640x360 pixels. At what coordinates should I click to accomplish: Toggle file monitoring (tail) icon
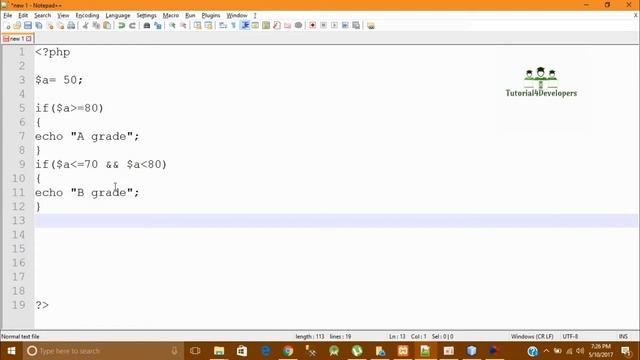pyautogui.click(x=298, y=26)
